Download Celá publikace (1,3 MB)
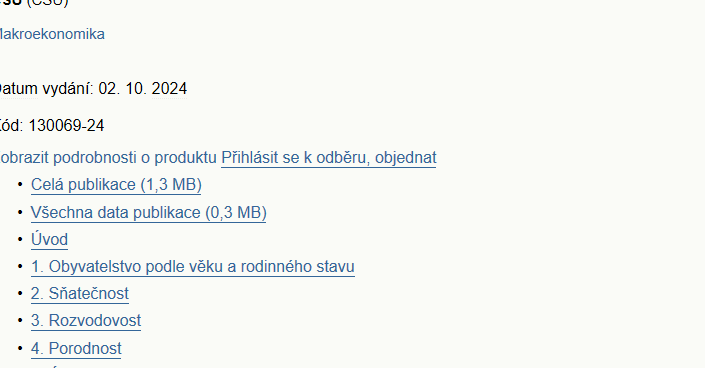Screen dimensions: 705x368 (116, 185)
